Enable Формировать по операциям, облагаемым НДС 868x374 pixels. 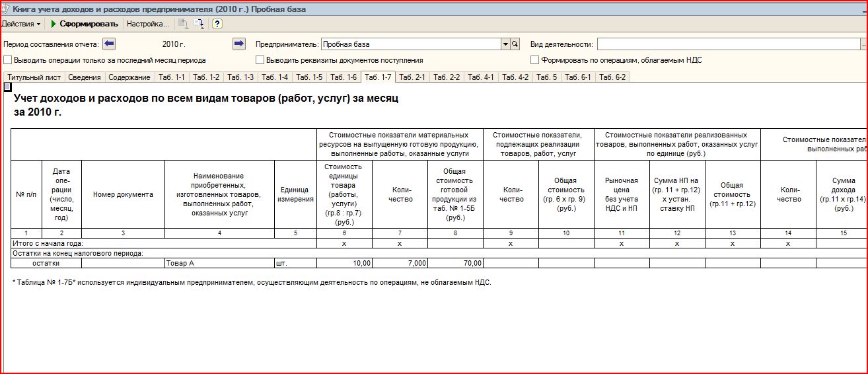(534, 59)
